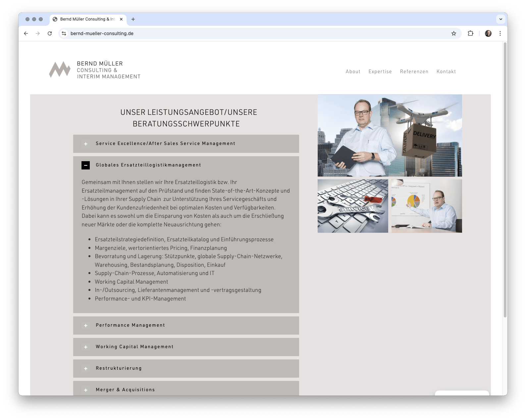Click the browser back arrow
This screenshot has height=420, width=526.
click(x=26, y=33)
